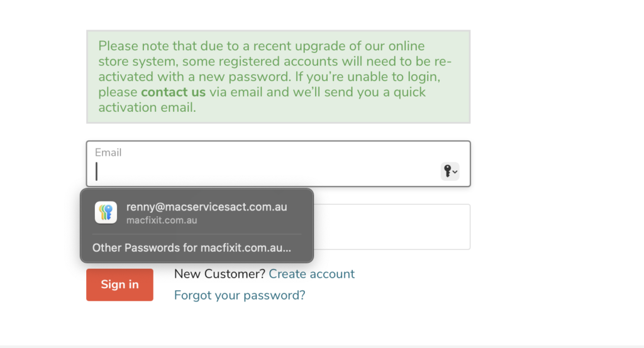Click the partially hidden password field
The image size is (644, 348).
(392, 227)
